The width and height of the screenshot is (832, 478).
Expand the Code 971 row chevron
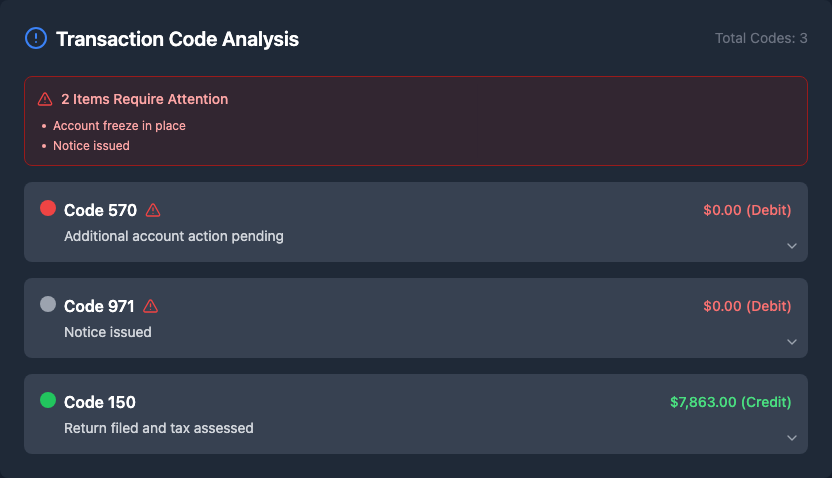pyautogui.click(x=791, y=342)
